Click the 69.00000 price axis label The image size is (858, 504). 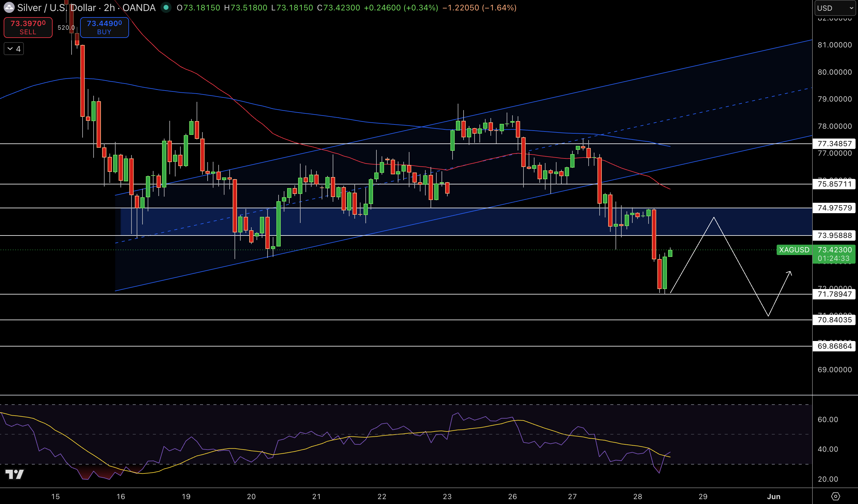(834, 369)
